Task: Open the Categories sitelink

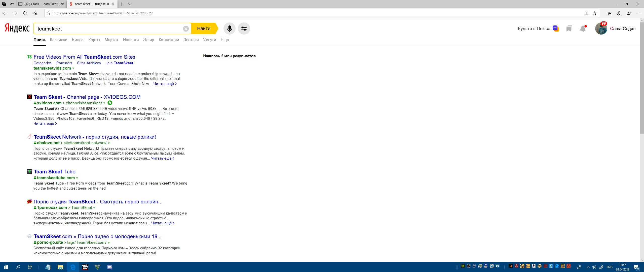Action: pyautogui.click(x=43, y=63)
